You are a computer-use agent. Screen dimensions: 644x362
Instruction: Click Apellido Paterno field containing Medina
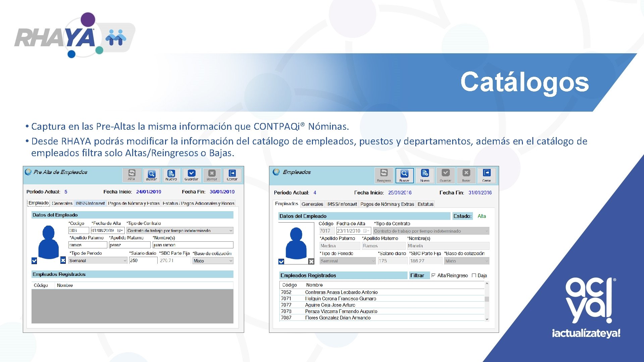point(340,246)
